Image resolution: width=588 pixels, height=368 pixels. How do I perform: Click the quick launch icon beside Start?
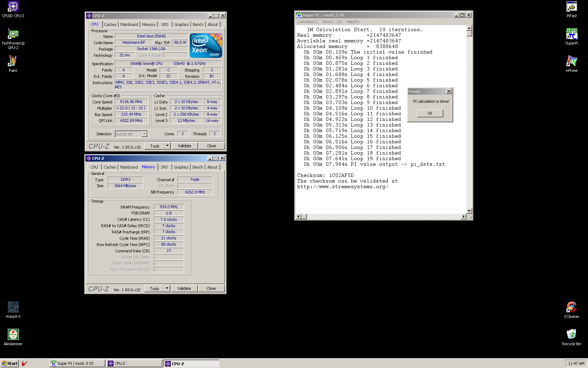[x=24, y=363]
